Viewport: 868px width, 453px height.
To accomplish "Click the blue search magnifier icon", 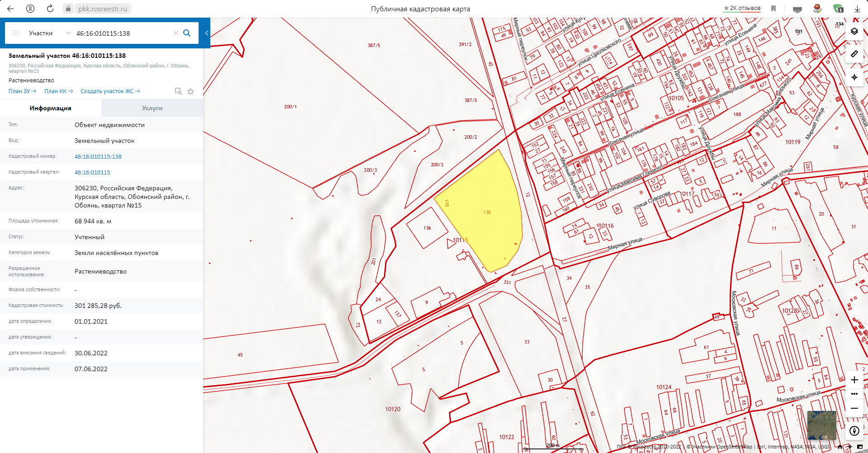I will click(187, 33).
